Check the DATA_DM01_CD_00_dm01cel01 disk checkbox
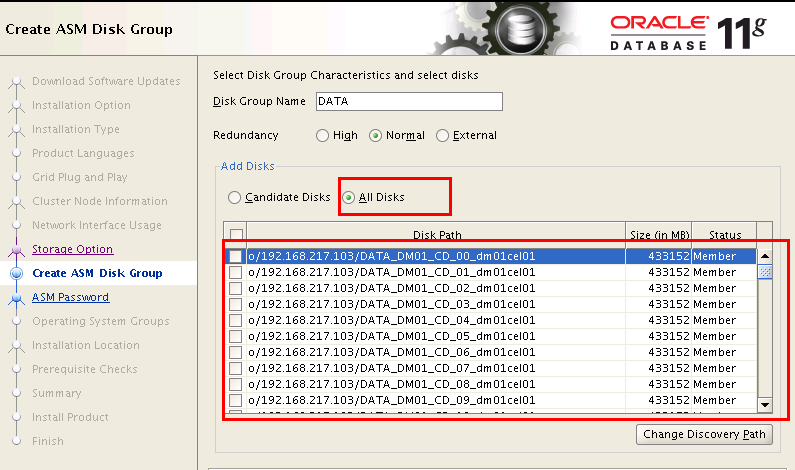 235,257
